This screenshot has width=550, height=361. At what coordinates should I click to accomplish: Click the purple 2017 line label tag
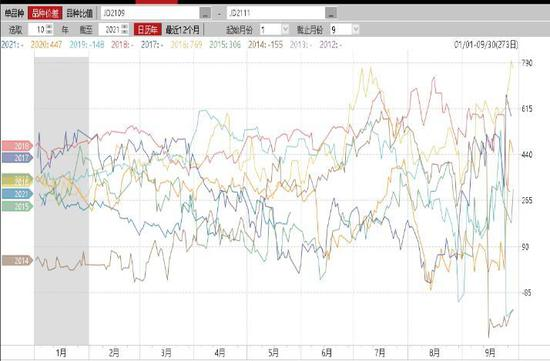pyautogui.click(x=18, y=158)
